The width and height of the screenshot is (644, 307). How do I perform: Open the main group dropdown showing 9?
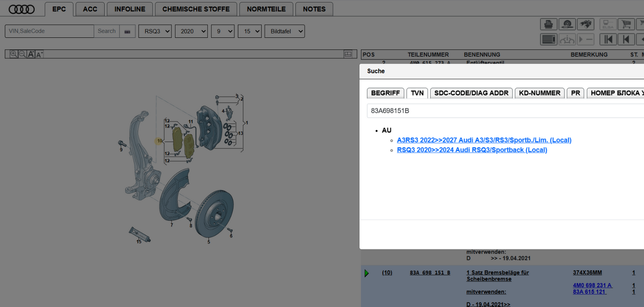[x=223, y=31]
